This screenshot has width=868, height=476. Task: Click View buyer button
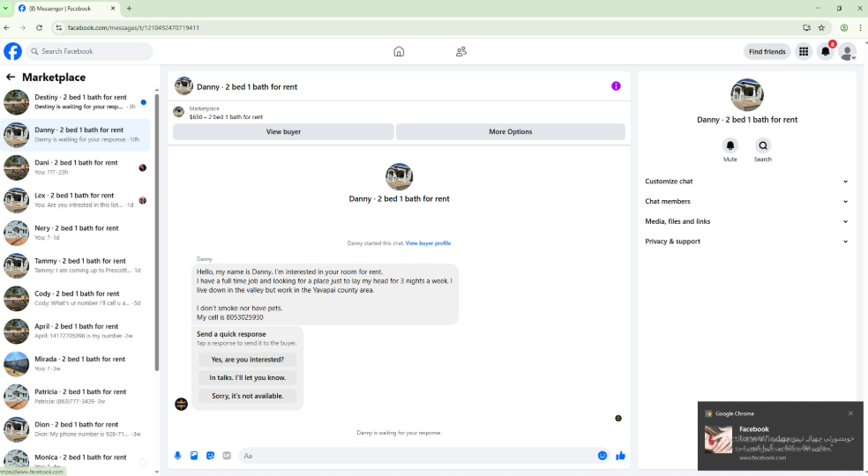click(x=283, y=131)
